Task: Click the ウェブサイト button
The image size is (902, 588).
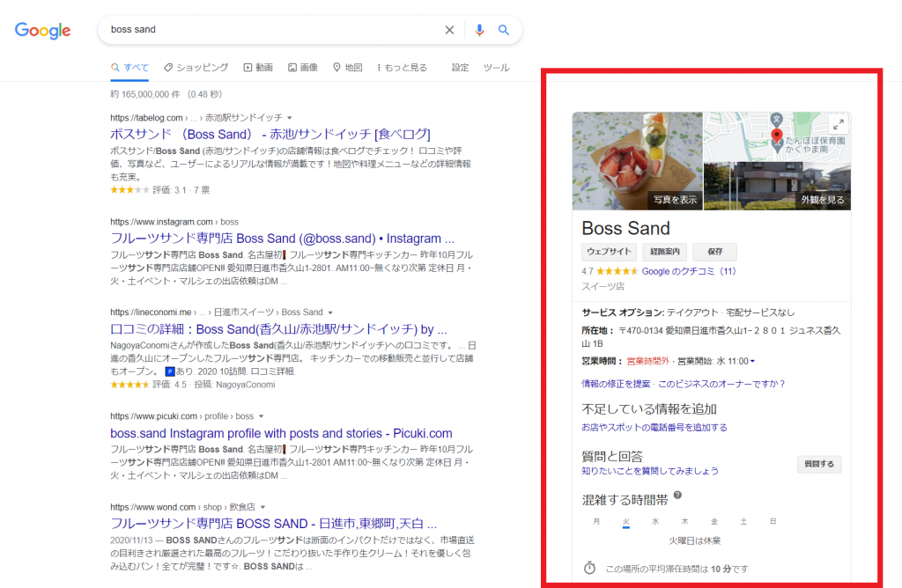Action: coord(610,252)
